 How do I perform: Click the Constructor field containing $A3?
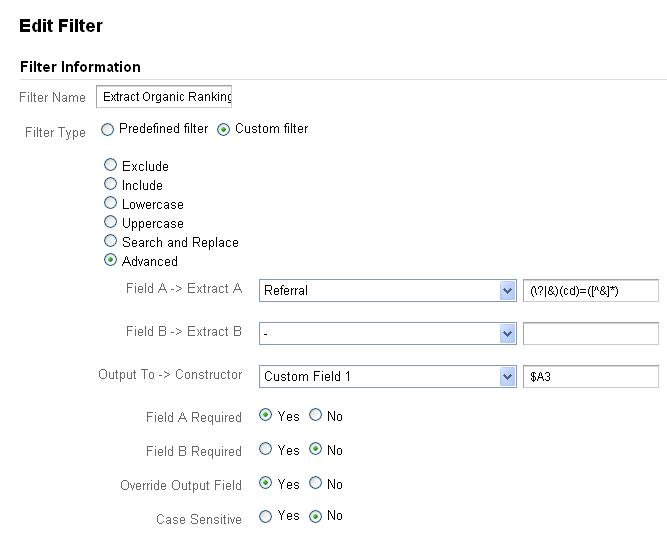(x=590, y=376)
